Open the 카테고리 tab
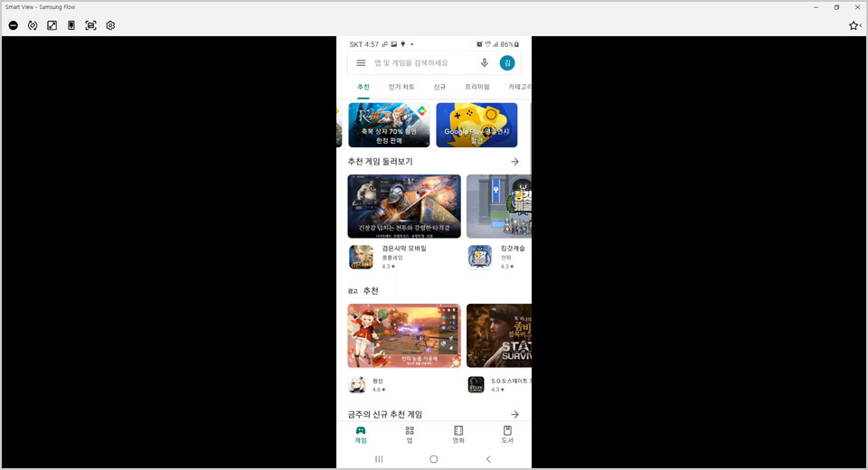The height and width of the screenshot is (470, 868). (x=520, y=87)
